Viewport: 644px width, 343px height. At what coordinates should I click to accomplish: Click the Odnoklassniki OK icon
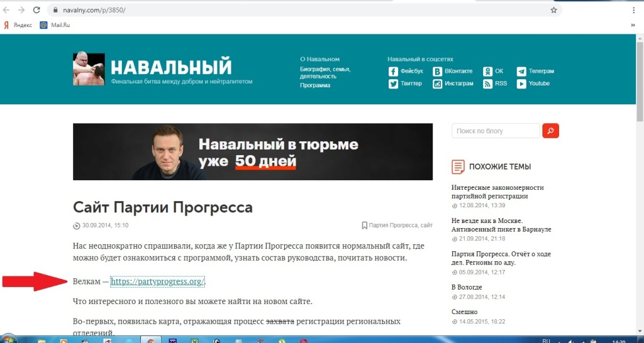point(487,72)
